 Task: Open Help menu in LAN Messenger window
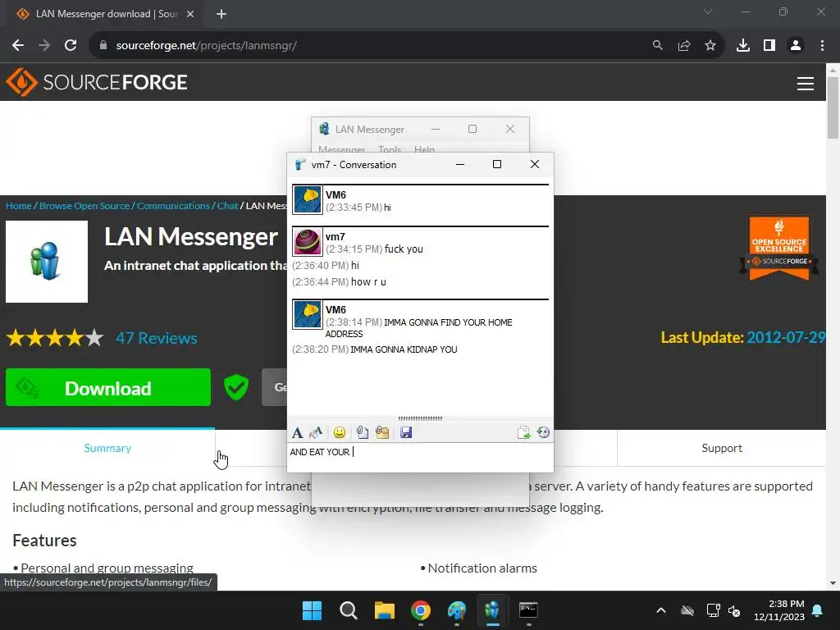pyautogui.click(x=424, y=149)
